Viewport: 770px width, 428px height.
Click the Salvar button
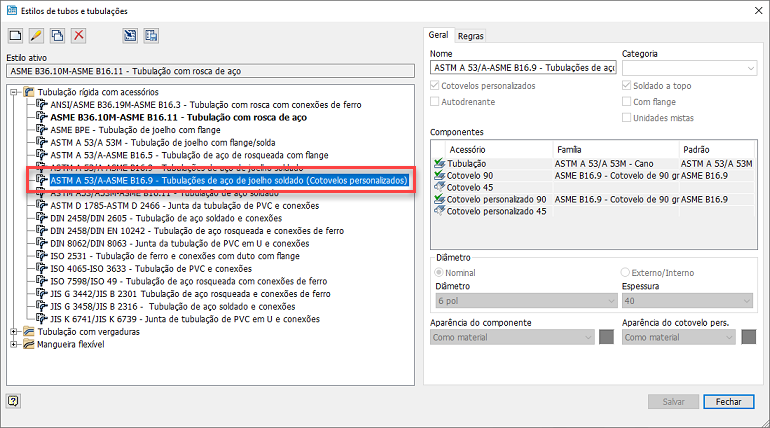pos(673,401)
